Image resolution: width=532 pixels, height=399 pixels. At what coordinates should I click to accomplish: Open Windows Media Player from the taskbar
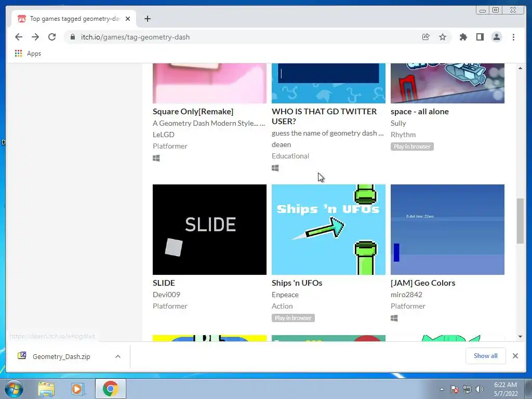click(x=77, y=389)
